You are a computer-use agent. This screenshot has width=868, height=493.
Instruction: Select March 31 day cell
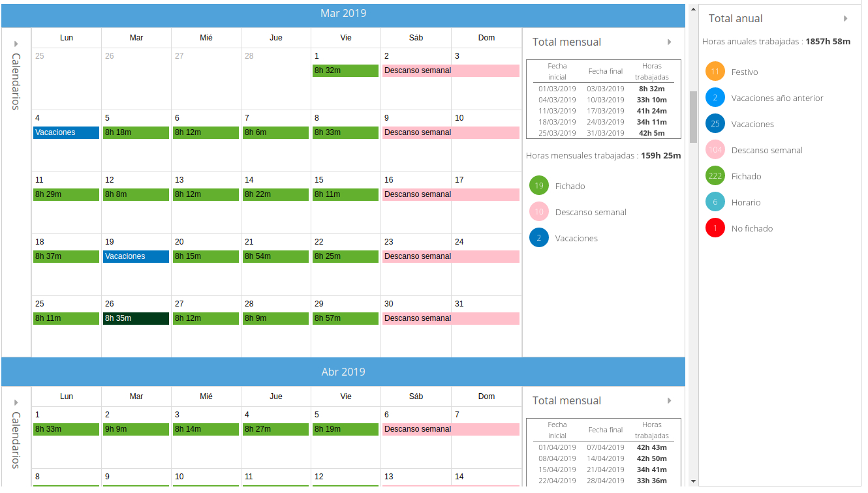(x=486, y=326)
